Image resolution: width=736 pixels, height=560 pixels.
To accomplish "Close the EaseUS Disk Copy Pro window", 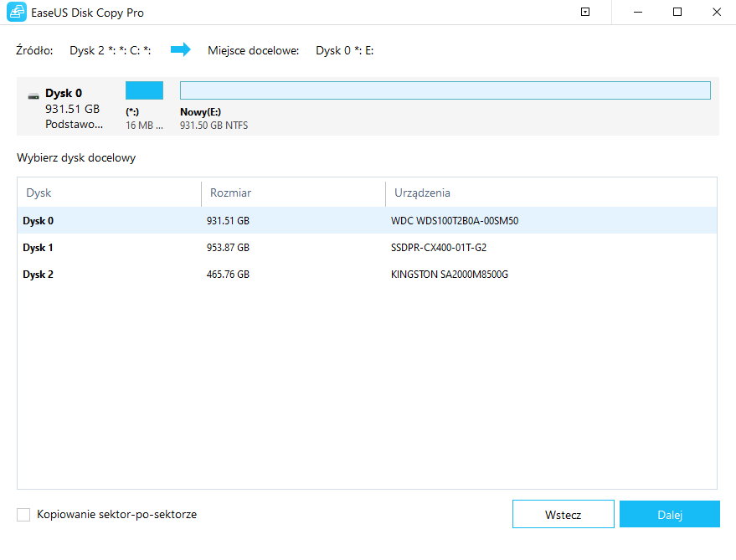I will pos(716,13).
